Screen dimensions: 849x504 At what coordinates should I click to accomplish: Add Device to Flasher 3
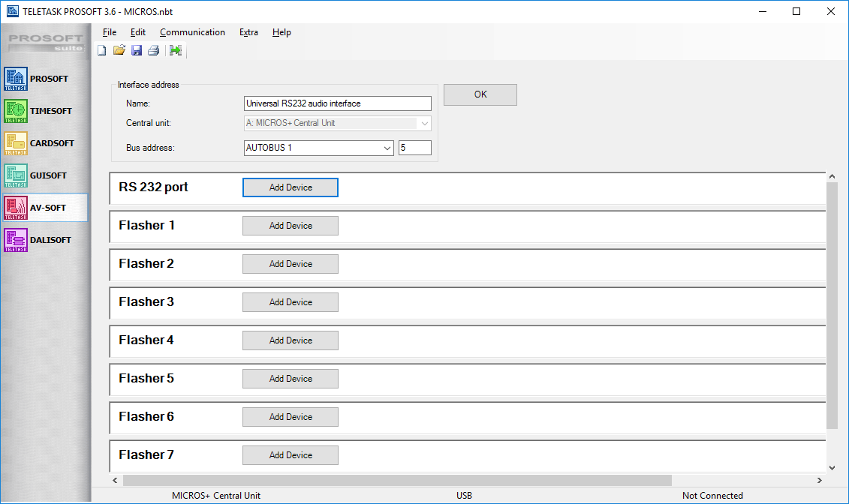point(291,302)
